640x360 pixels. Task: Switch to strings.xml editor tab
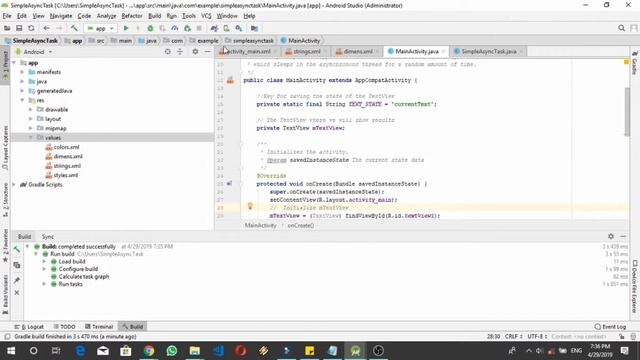pyautogui.click(x=307, y=51)
